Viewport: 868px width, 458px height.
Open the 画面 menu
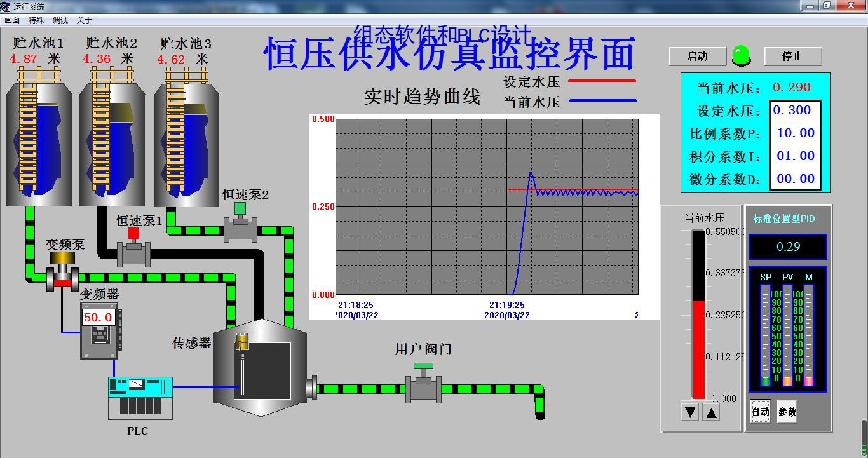(11, 19)
